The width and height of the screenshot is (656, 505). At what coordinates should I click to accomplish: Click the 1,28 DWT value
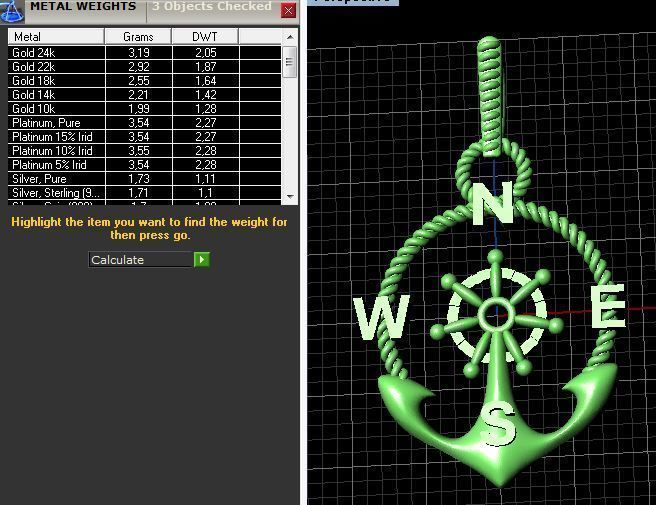point(205,109)
